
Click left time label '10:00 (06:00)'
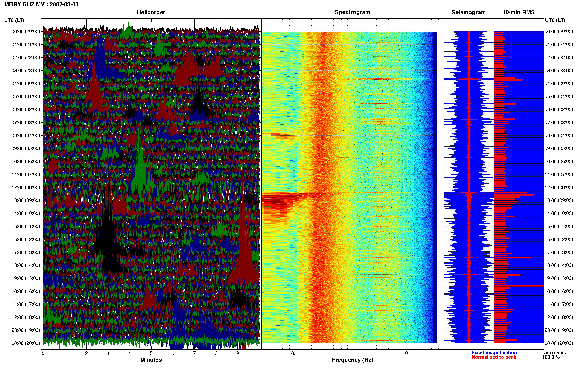(x=26, y=161)
